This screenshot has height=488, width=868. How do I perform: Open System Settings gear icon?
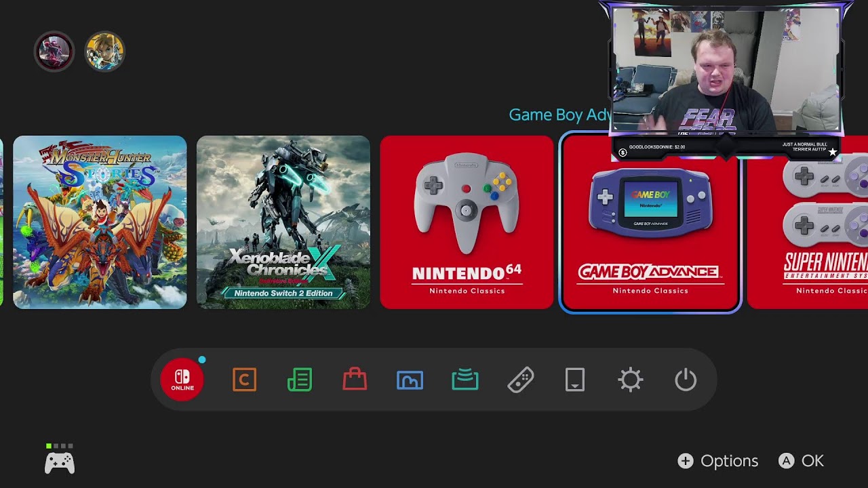[631, 380]
